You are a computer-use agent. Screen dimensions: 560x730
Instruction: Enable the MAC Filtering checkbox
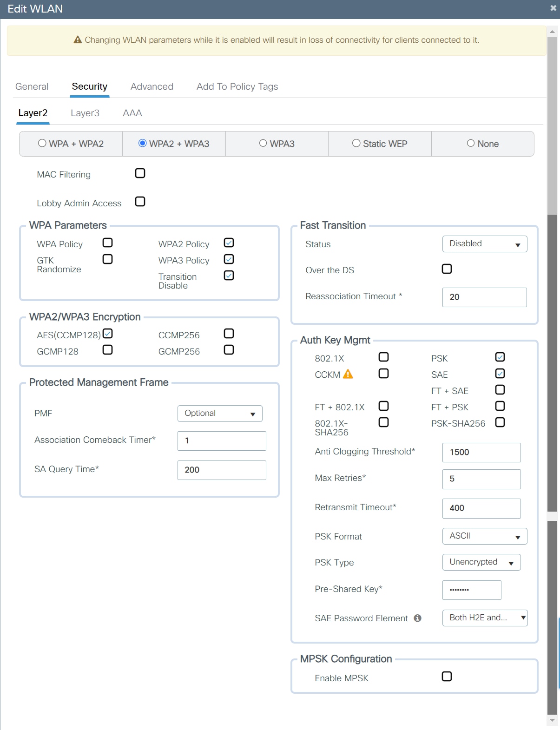tap(140, 173)
